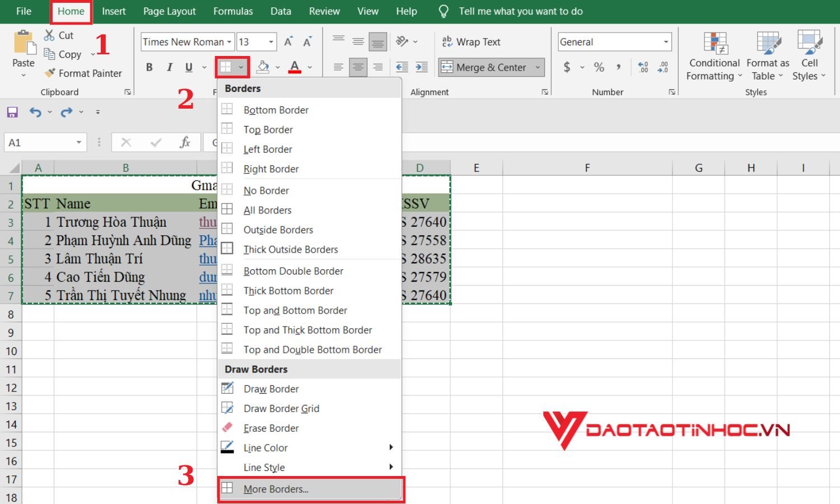
Task: Click the Undo button
Action: [x=35, y=111]
